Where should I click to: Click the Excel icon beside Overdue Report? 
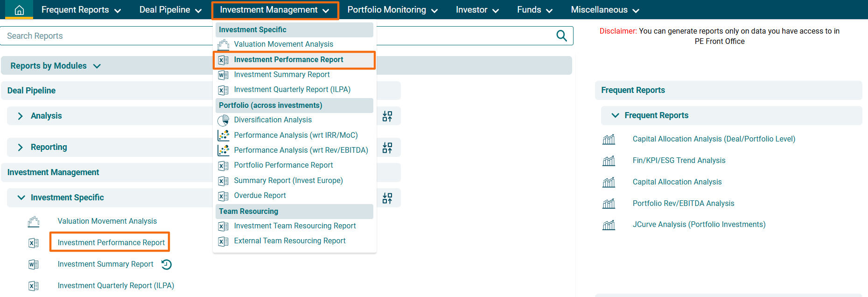point(223,196)
